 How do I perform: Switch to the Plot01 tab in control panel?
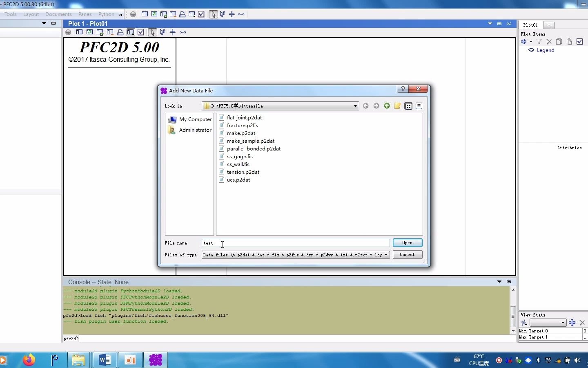[530, 25]
